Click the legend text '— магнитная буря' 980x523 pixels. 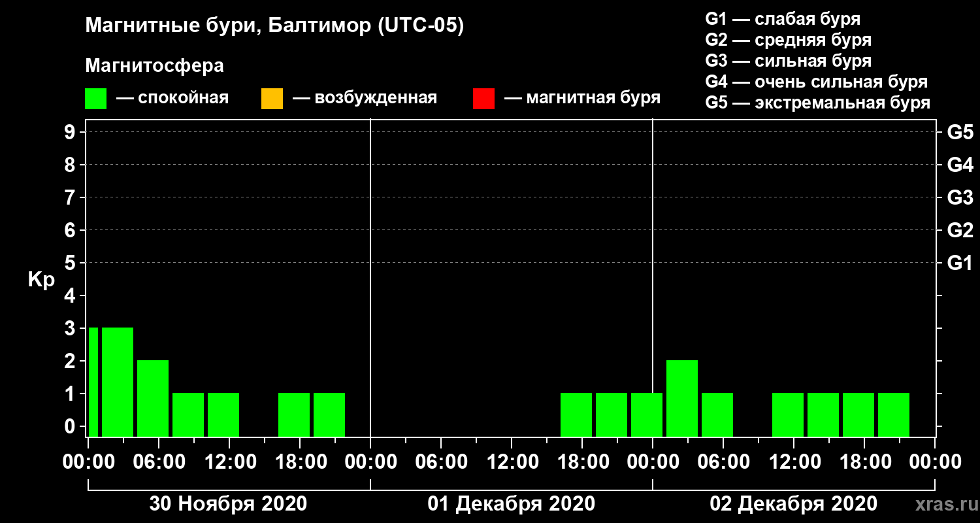pos(582,98)
